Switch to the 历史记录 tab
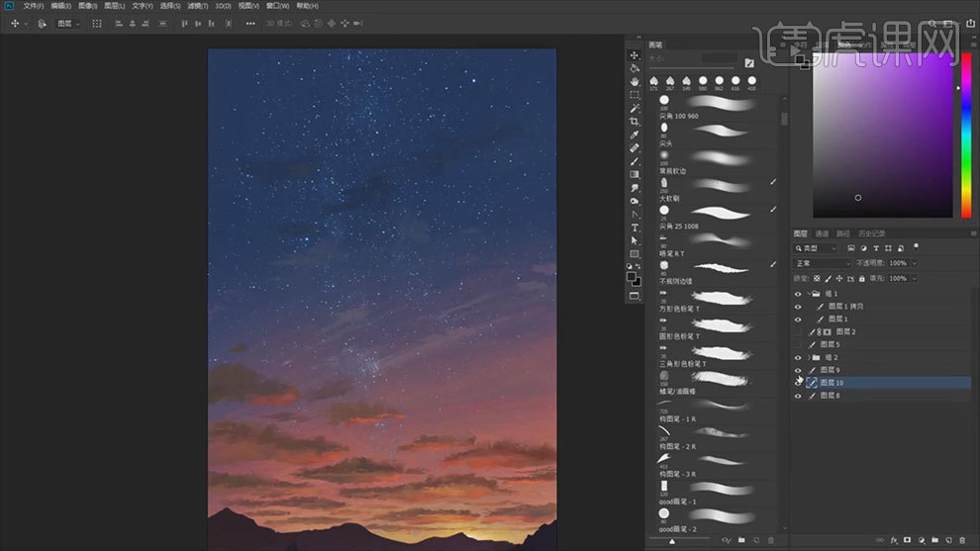The height and width of the screenshot is (551, 980). point(871,233)
